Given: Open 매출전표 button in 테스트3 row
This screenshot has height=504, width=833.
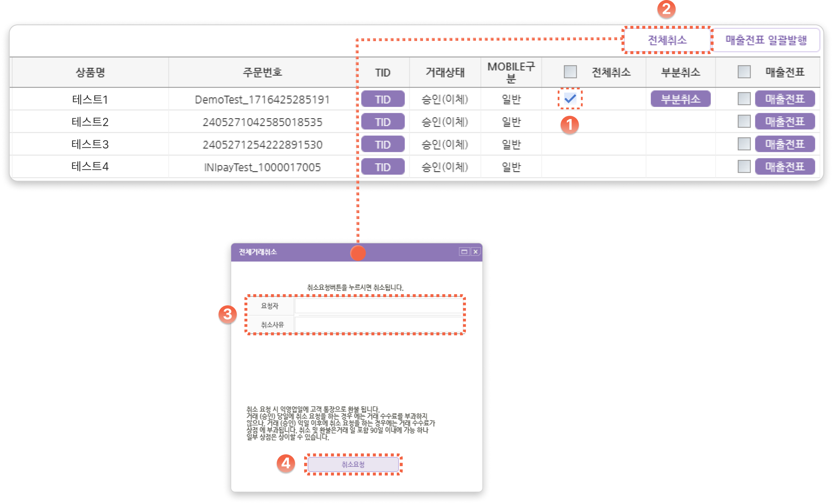Looking at the screenshot, I should pyautogui.click(x=785, y=144).
